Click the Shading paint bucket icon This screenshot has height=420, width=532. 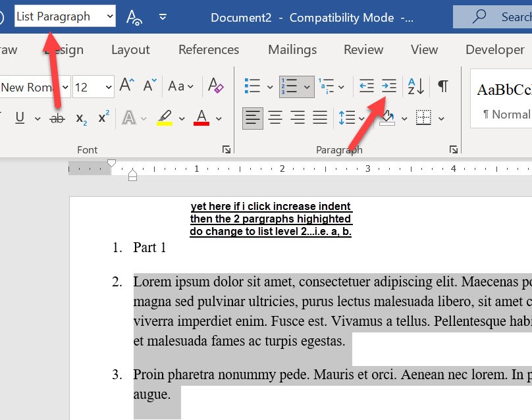click(x=387, y=118)
